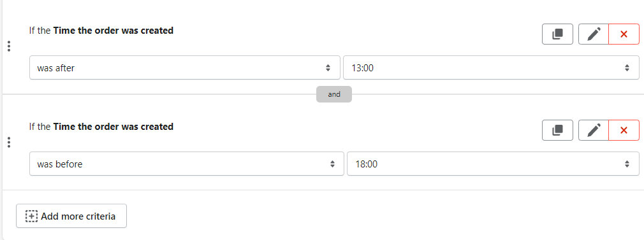Click the dashed plus icon in Add more criteria

tap(31, 216)
